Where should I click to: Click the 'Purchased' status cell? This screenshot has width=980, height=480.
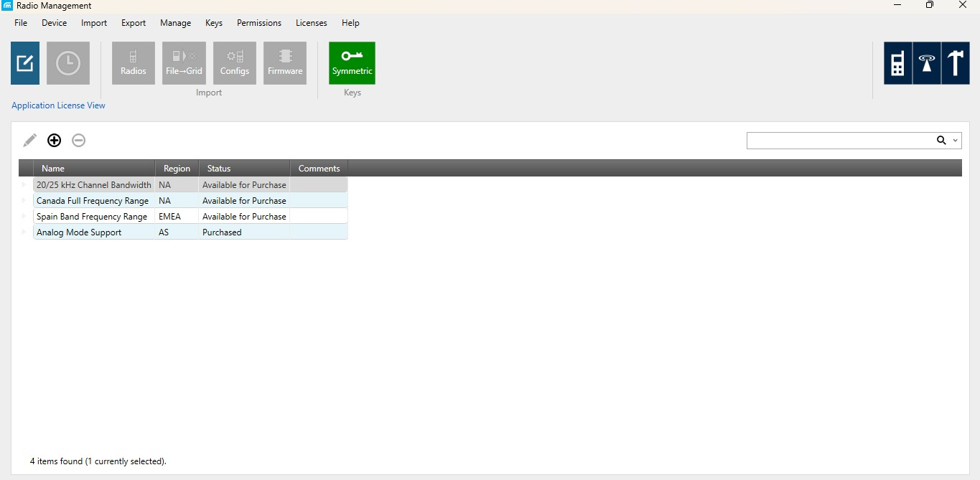[245, 232]
